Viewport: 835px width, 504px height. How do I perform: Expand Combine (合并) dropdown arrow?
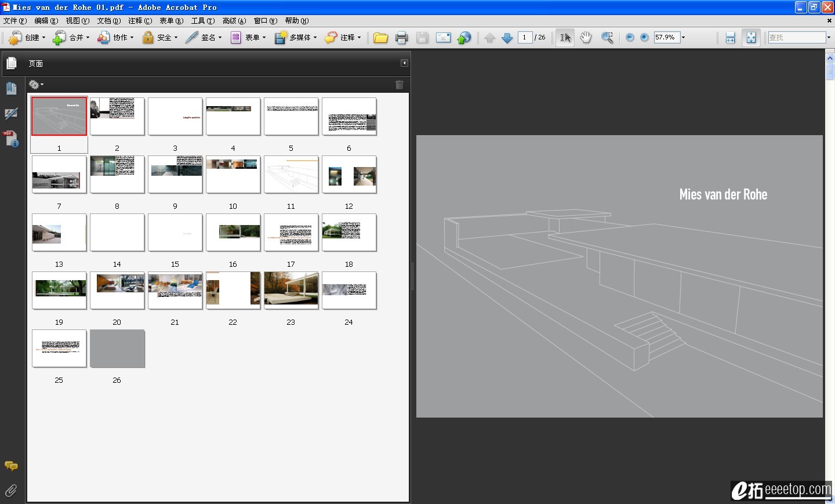tap(88, 38)
